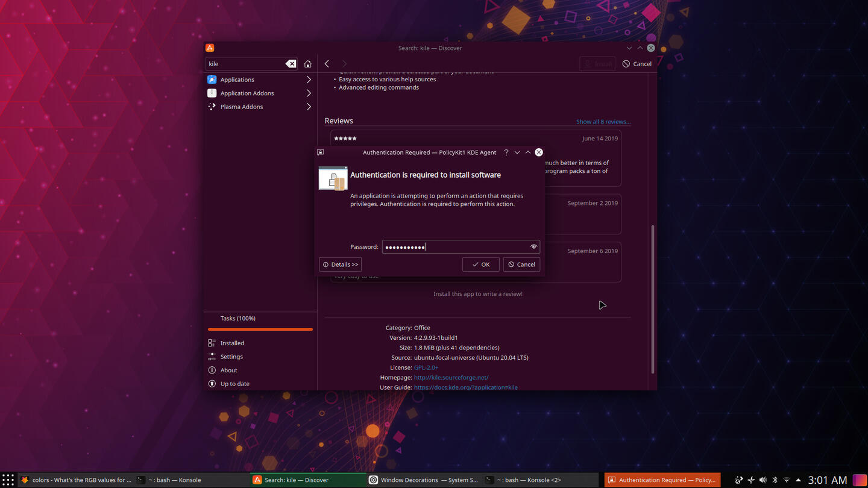Navigate forward in Discover
The image size is (868, 488).
pyautogui.click(x=344, y=64)
